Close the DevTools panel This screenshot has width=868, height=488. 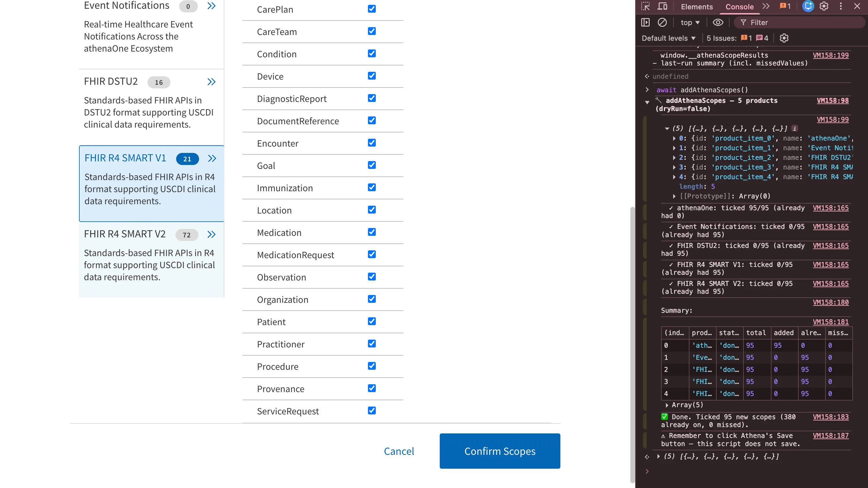[x=857, y=6]
